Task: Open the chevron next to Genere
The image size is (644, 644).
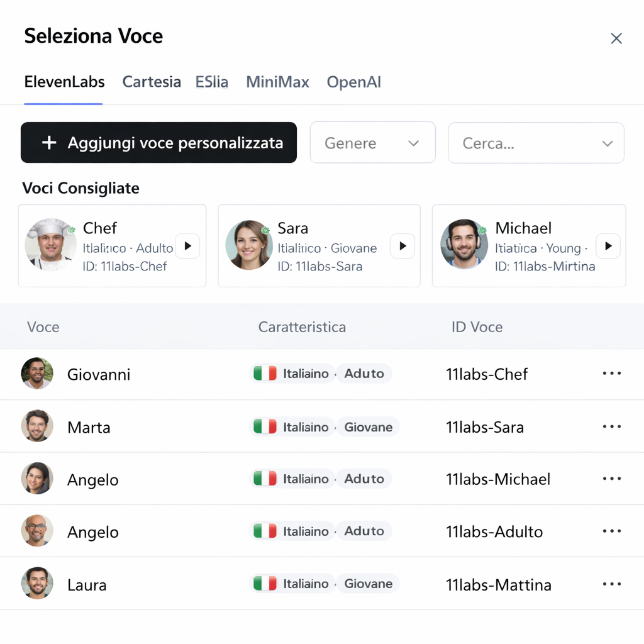Action: click(x=414, y=143)
